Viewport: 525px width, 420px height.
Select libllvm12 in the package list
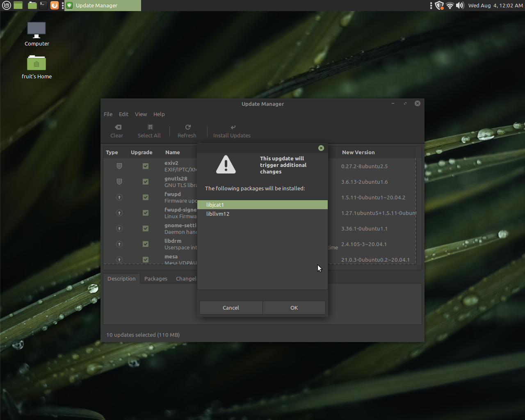tap(262, 214)
